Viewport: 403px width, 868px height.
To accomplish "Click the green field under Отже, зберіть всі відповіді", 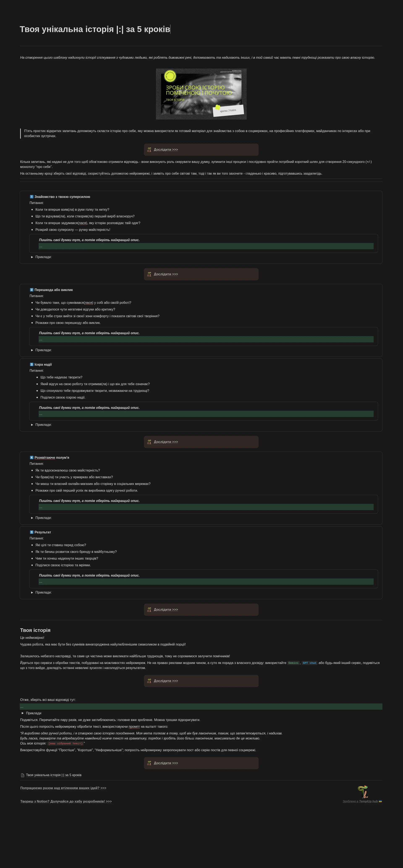I will 201,707.
